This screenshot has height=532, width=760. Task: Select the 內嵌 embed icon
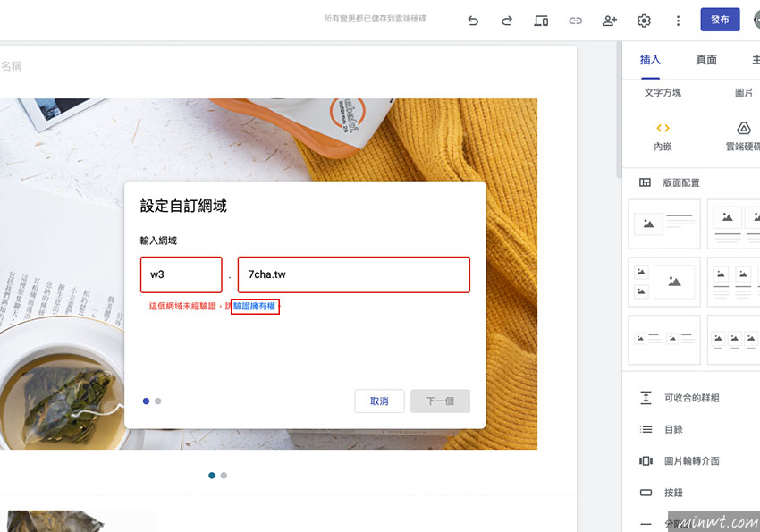(x=663, y=128)
